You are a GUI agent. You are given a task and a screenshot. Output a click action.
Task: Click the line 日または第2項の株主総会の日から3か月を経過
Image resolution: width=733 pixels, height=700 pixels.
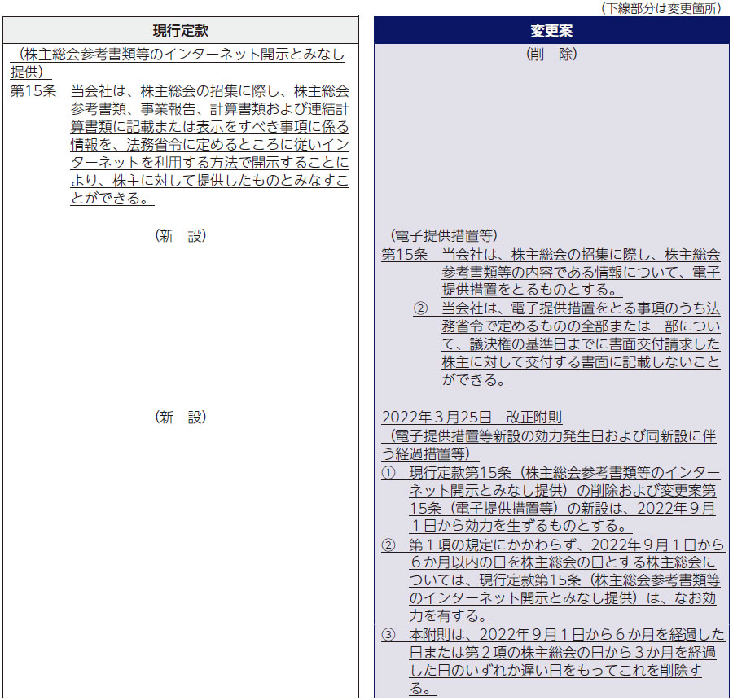click(563, 652)
